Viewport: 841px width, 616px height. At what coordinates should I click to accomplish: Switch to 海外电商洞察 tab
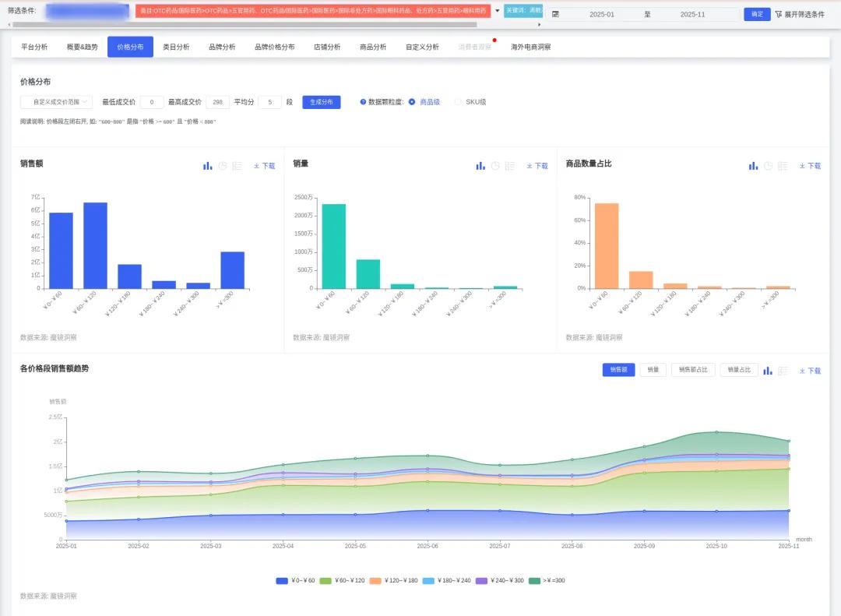click(530, 47)
